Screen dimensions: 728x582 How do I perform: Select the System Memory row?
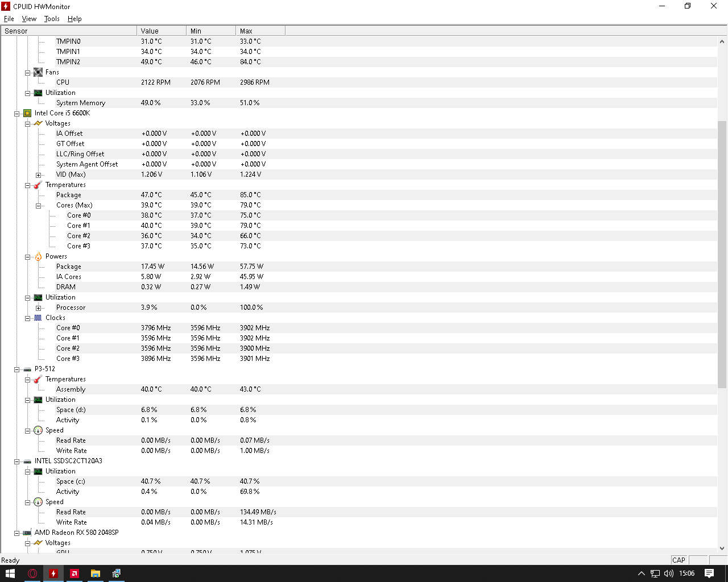click(359, 103)
